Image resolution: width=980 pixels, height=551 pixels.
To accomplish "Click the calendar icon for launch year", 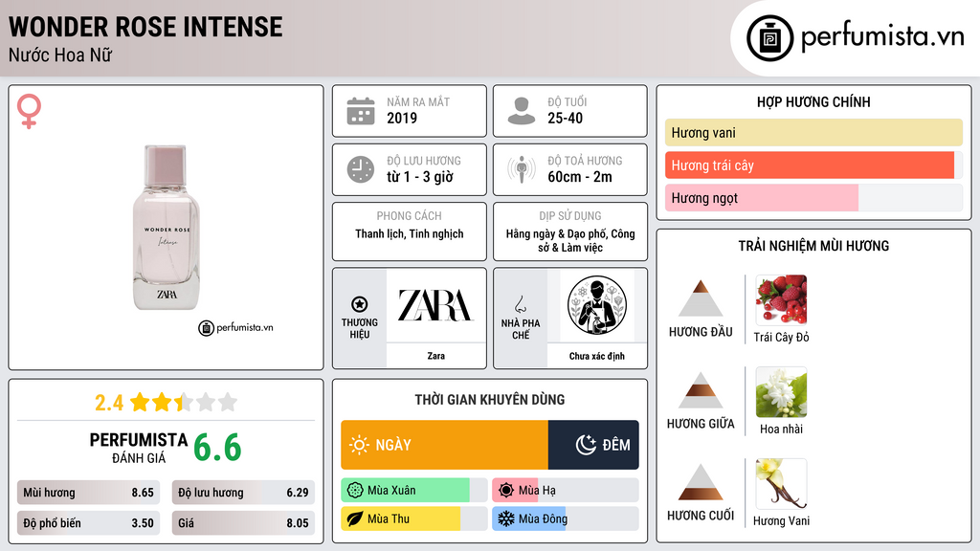I will coord(361,111).
